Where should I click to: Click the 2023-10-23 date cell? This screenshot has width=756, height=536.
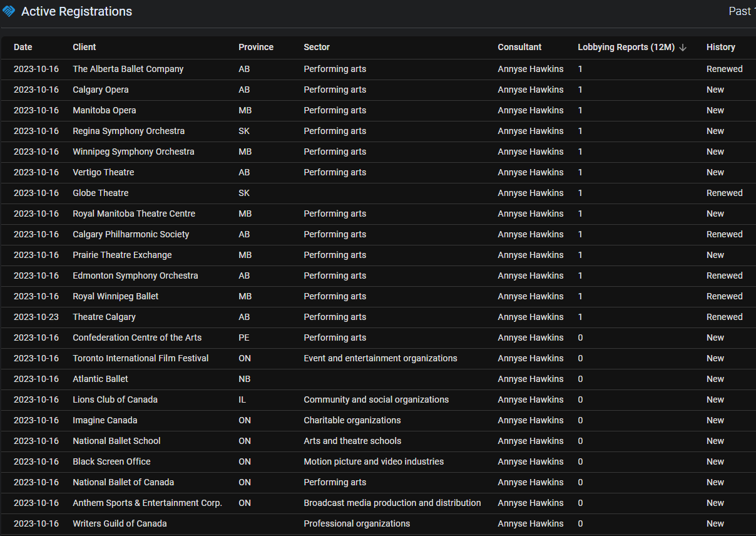click(36, 317)
